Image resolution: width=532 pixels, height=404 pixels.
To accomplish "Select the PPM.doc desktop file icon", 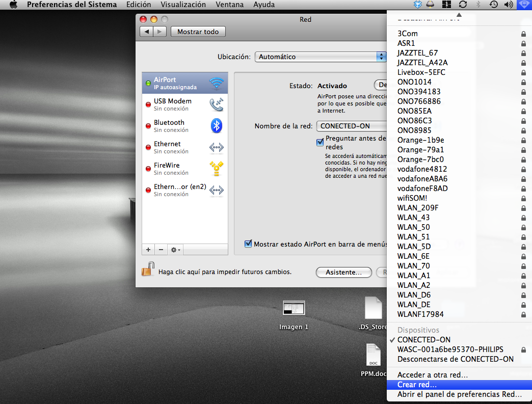I will (373, 355).
